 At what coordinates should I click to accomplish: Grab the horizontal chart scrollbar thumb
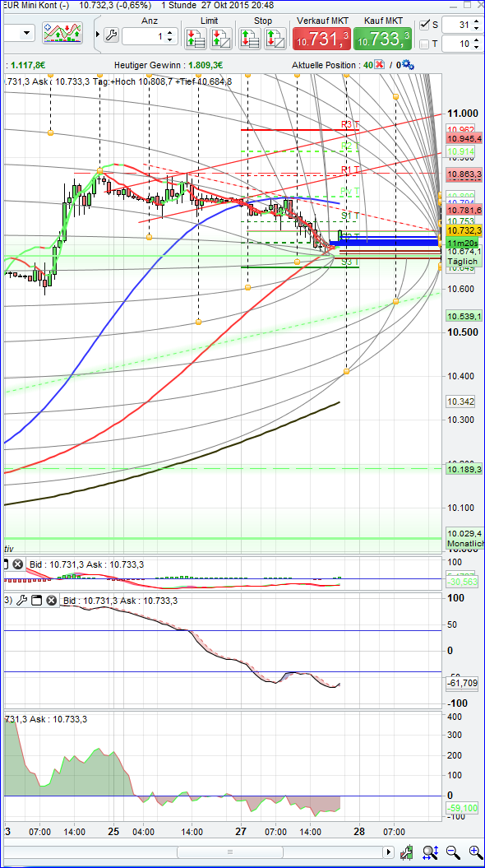(230, 852)
